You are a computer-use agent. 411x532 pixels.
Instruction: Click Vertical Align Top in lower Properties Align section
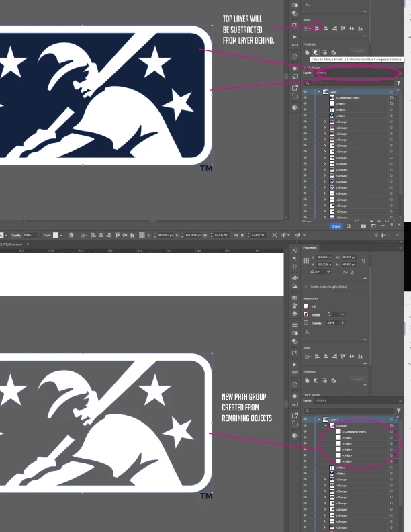343,356
